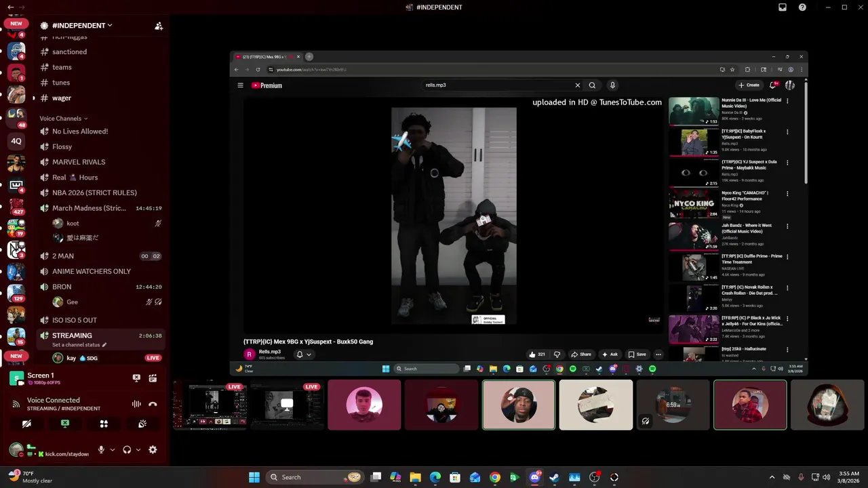Click YouTube Create button
This screenshot has width=868, height=488.
coord(749,85)
